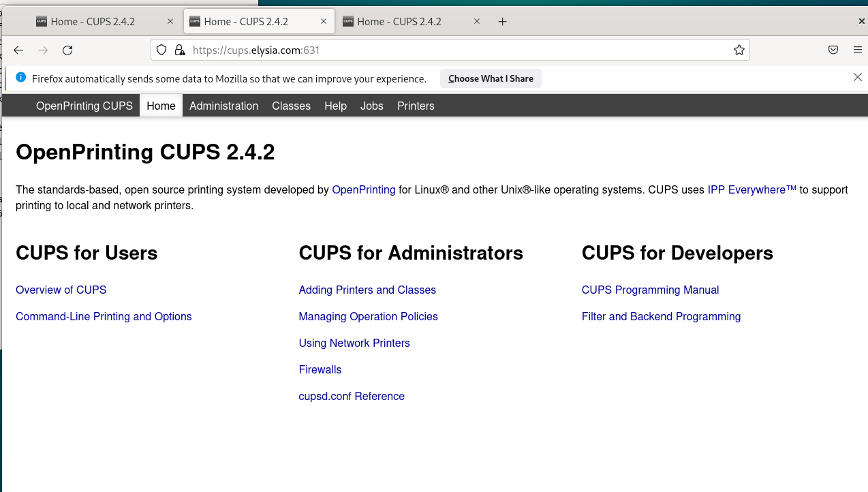Image resolution: width=868 pixels, height=492 pixels.
Task: Follow the IPP Everywhere link
Action: point(752,189)
